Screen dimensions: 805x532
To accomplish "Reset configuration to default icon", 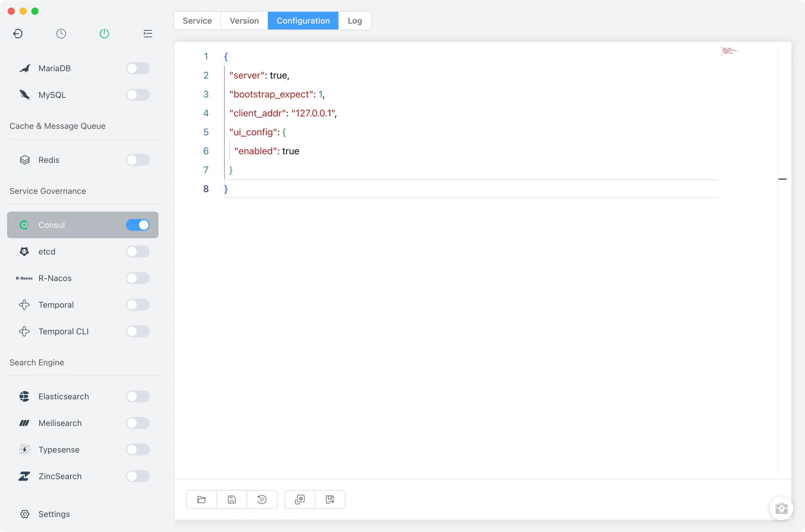I will coord(262,499).
